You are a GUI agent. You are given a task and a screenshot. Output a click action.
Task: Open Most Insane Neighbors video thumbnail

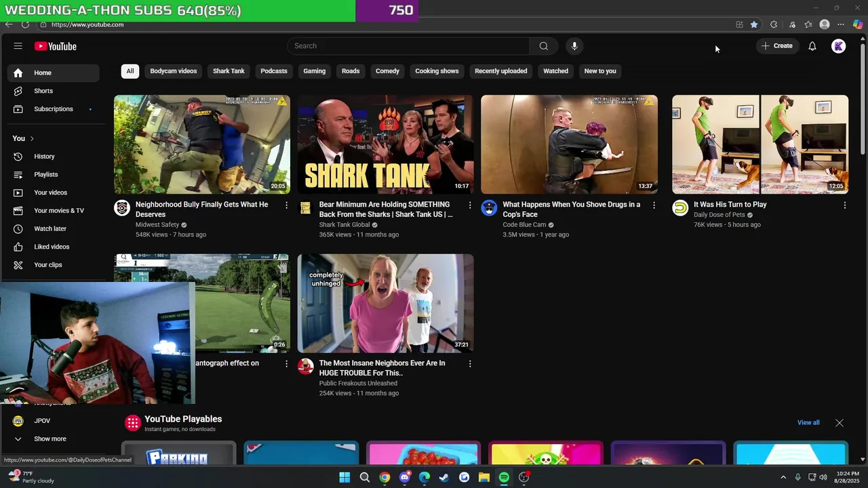385,303
